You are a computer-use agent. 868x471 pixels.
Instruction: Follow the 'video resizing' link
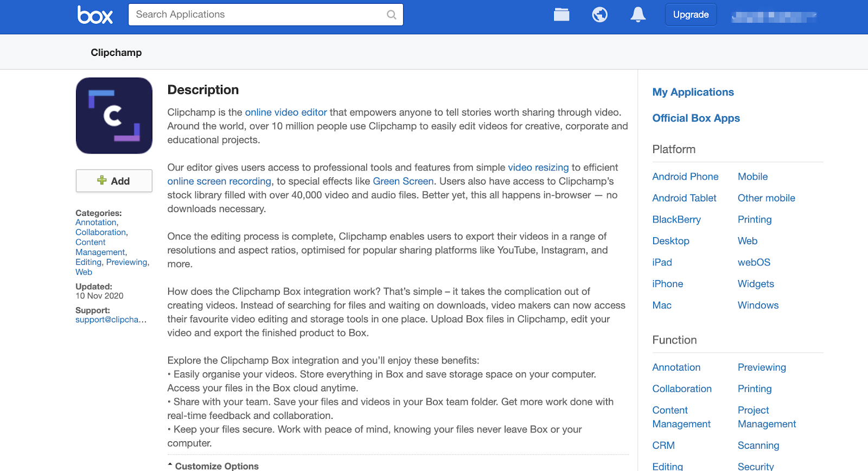538,168
